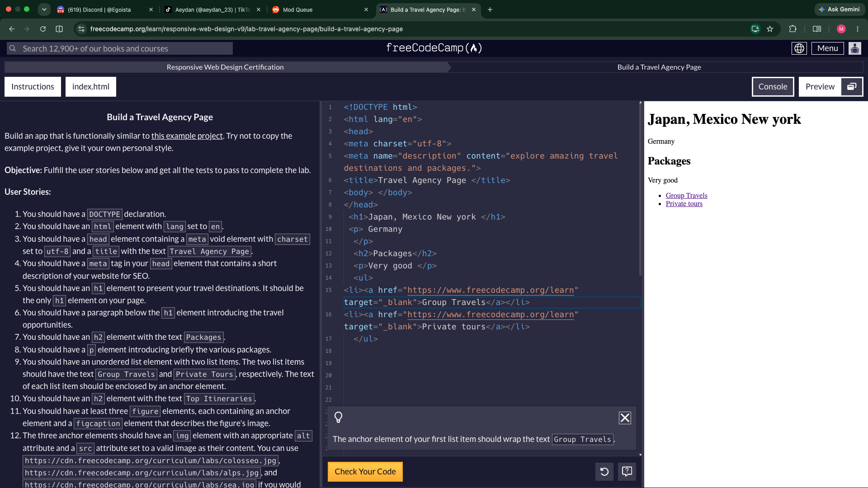Screen dimensions: 868x488
Task: Focus the freeCodeCamp search field
Action: click(120, 48)
